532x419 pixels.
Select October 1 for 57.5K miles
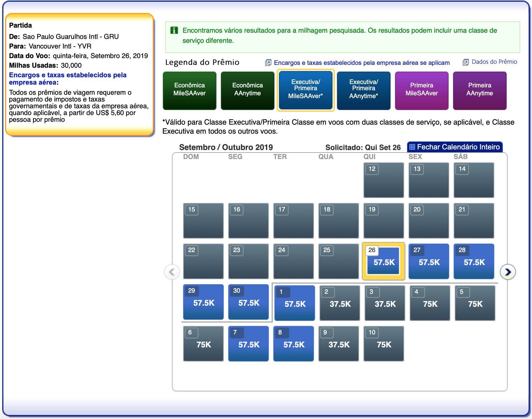(294, 303)
